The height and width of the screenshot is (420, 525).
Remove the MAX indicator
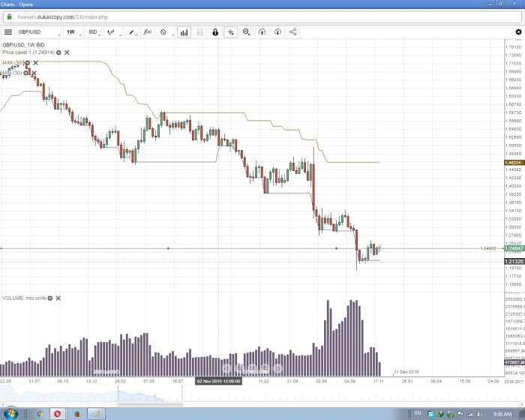[x=35, y=63]
